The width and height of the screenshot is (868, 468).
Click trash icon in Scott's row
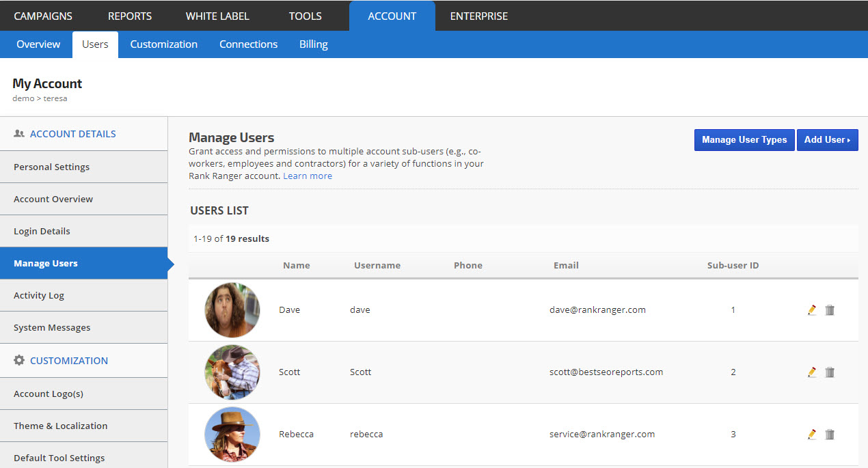coord(830,372)
